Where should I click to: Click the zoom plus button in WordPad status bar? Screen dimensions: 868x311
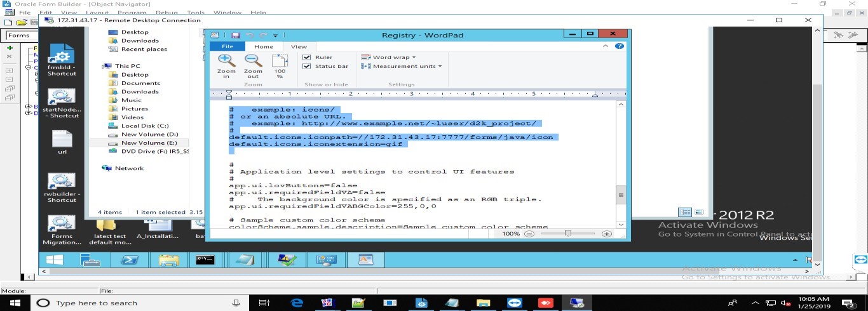(x=607, y=234)
